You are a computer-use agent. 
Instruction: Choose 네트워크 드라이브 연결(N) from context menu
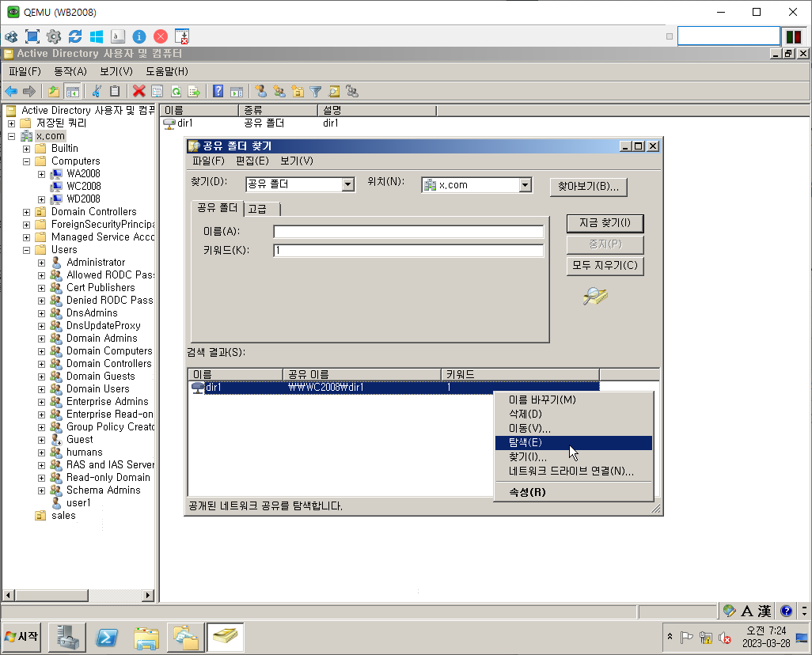point(574,471)
